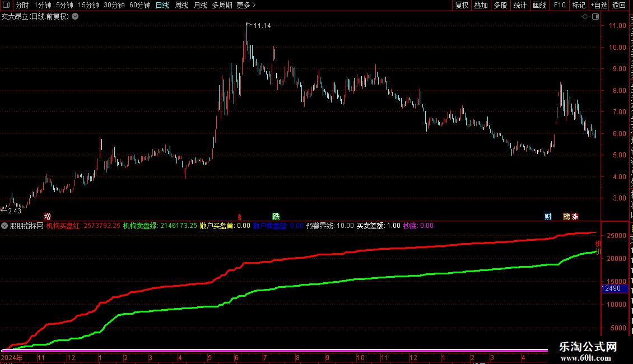Click the green 跌 event marker
This screenshot has width=633, height=364.
pos(276,216)
